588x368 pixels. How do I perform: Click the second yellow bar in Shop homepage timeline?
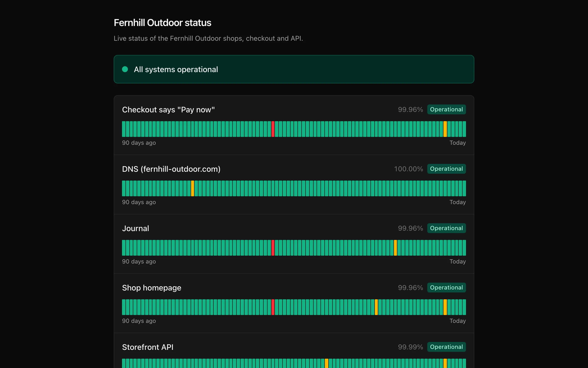tap(445, 307)
